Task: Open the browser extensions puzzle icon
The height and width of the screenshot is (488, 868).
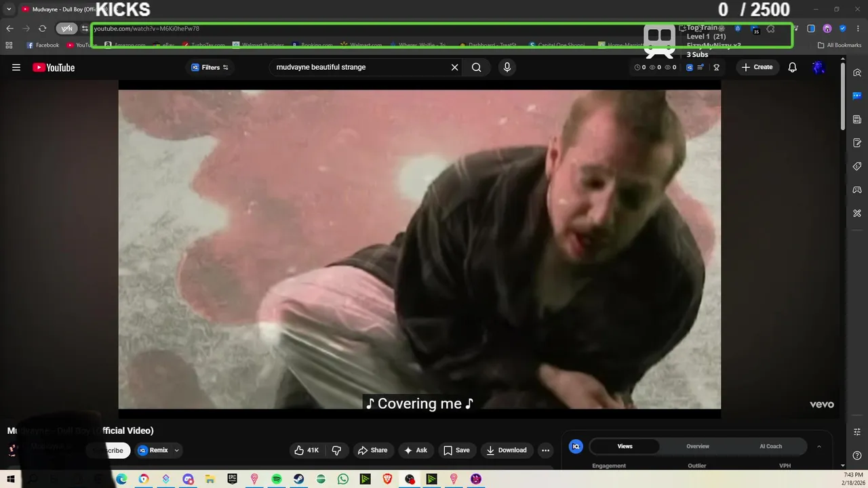Action: (x=770, y=29)
